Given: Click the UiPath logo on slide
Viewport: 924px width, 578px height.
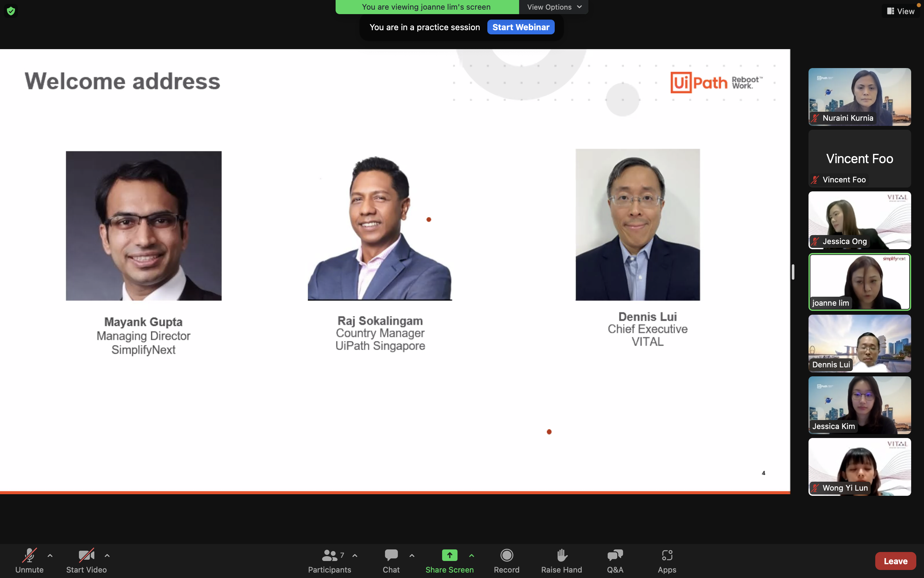Looking at the screenshot, I should click(716, 83).
